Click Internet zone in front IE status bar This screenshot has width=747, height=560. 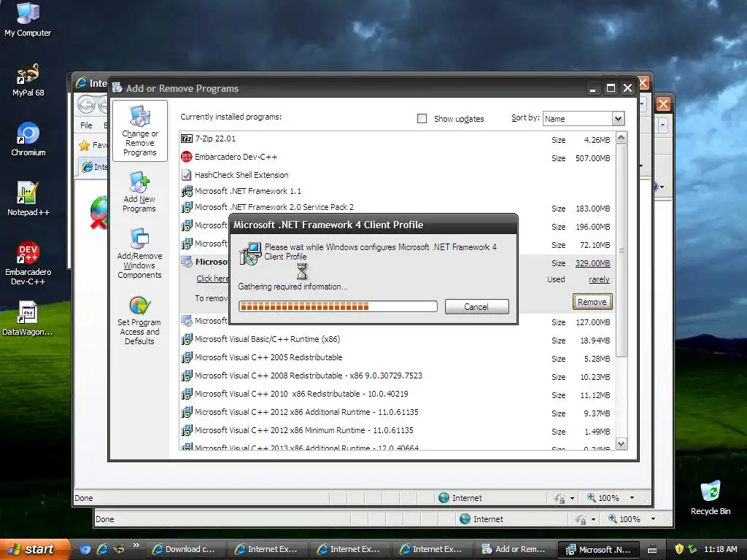460,498
